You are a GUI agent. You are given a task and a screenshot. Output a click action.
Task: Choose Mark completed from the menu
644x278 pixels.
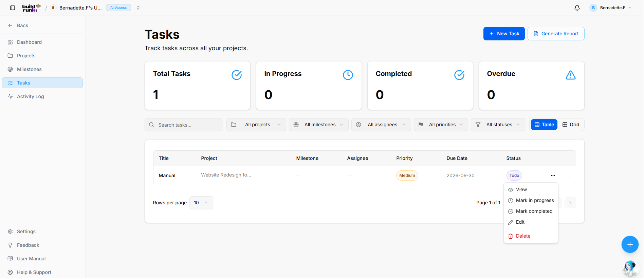pyautogui.click(x=531, y=211)
